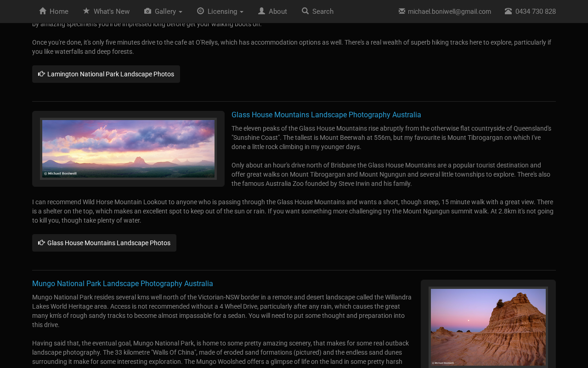View the Glass House Mountains sunset thumbnail
The width and height of the screenshot is (588, 368).
[x=128, y=149]
